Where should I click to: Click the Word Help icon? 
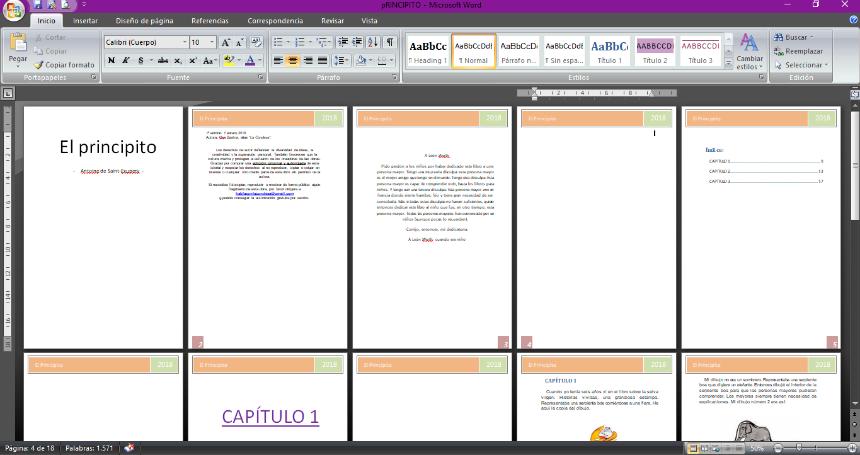(852, 20)
